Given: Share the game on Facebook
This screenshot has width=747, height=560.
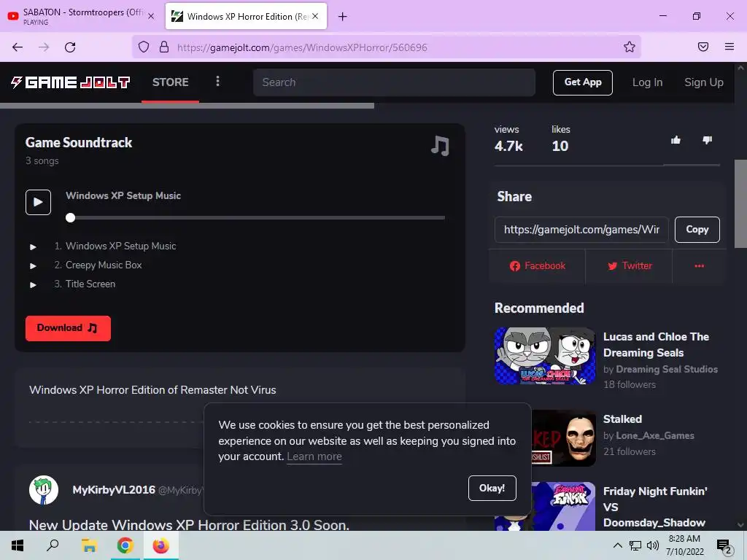Looking at the screenshot, I should coord(538,265).
